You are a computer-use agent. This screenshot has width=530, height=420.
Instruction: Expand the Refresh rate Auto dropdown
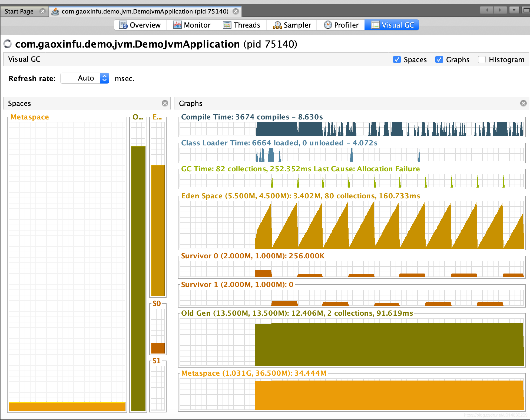point(105,78)
